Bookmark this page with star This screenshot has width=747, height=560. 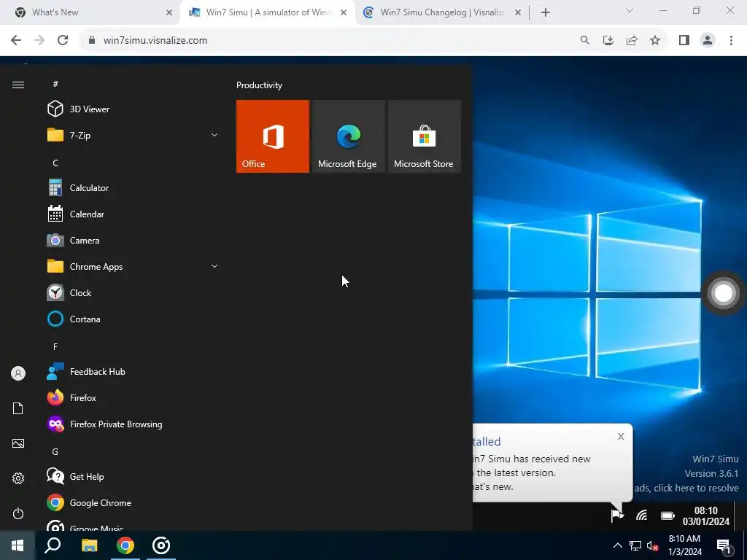pyautogui.click(x=655, y=41)
